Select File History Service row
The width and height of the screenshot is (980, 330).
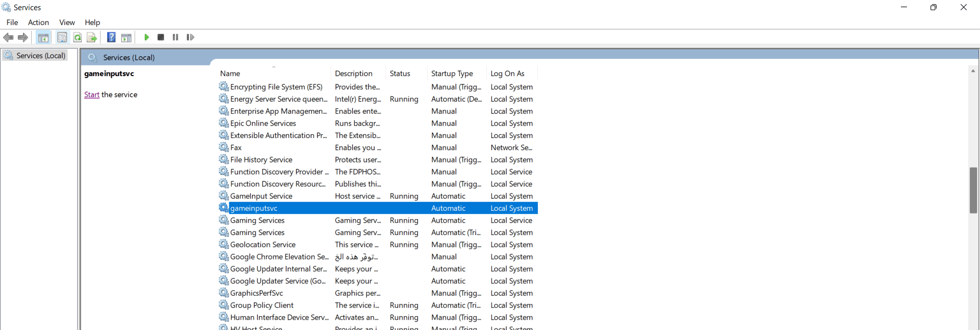pyautogui.click(x=378, y=160)
